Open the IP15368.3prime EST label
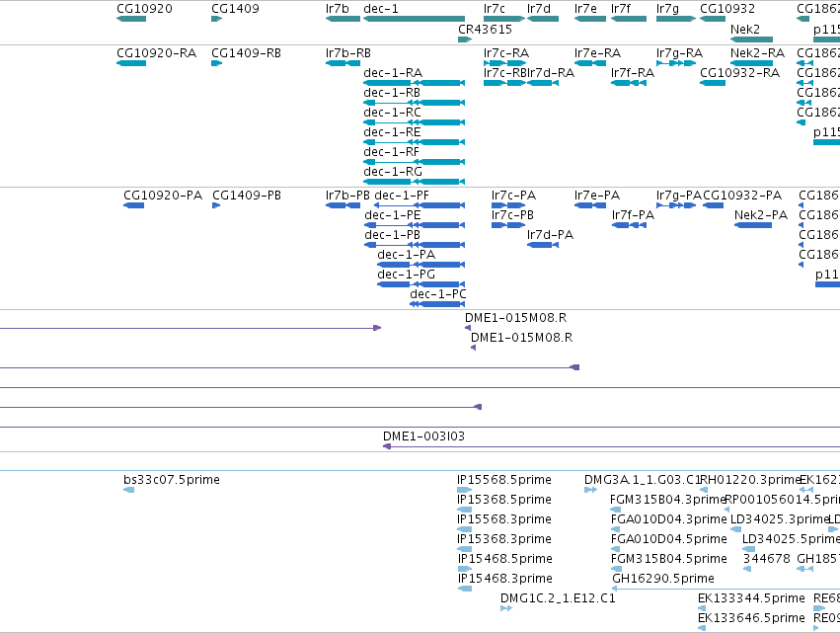Image resolution: width=840 pixels, height=633 pixels. 504,539
